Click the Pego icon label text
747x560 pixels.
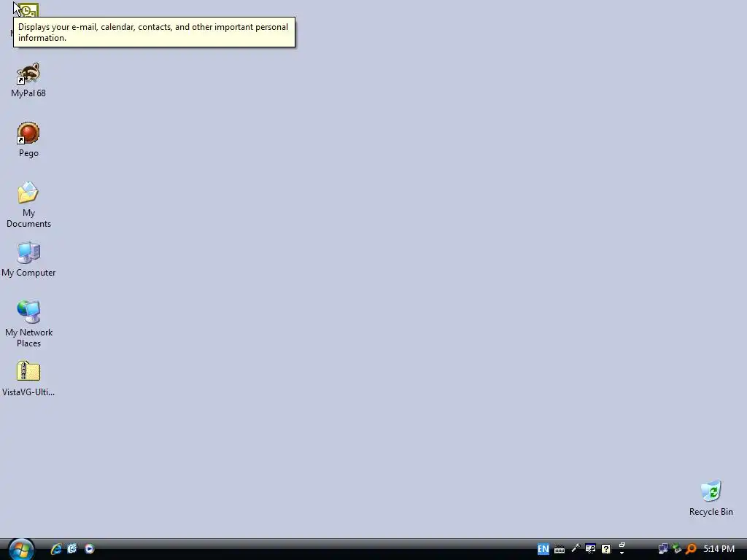tap(28, 153)
